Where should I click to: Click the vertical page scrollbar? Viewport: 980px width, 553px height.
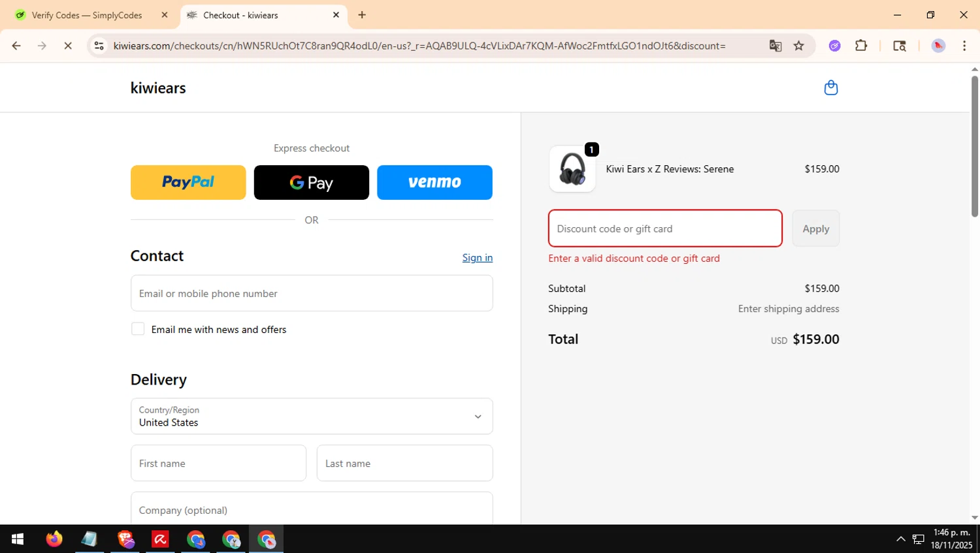(x=974, y=147)
